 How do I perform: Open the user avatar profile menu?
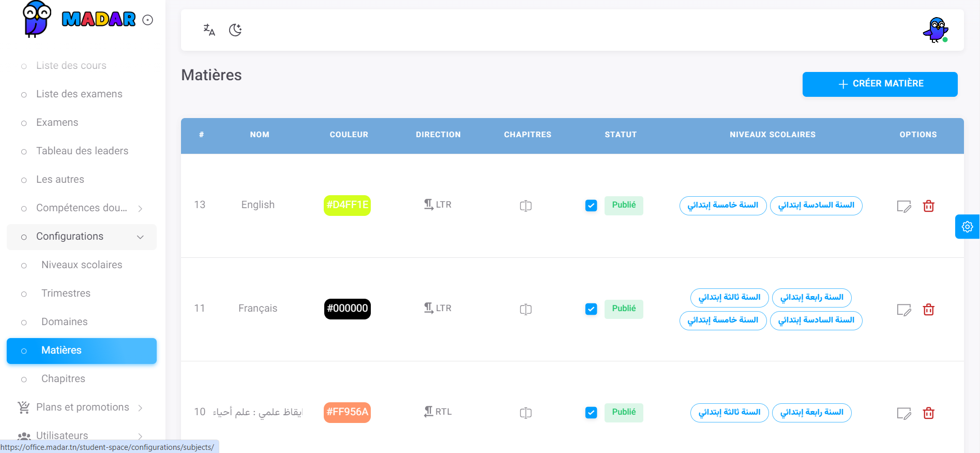coord(935,30)
